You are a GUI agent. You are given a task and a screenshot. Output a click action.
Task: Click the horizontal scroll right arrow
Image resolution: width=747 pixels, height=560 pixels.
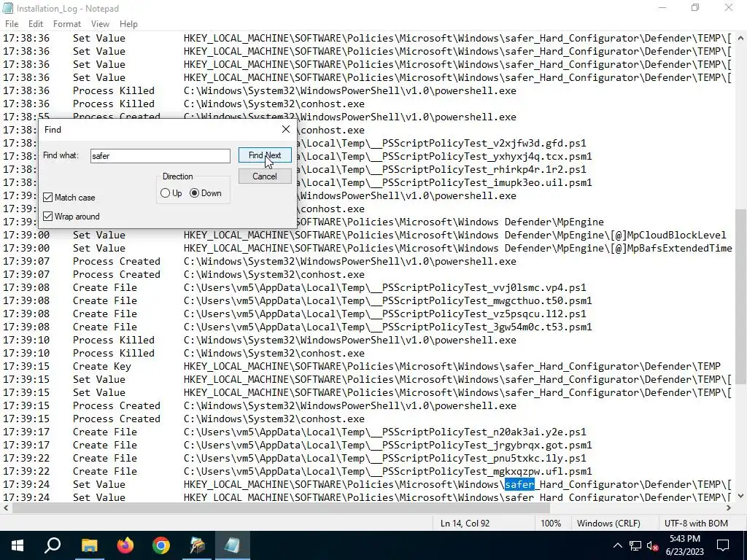click(730, 507)
